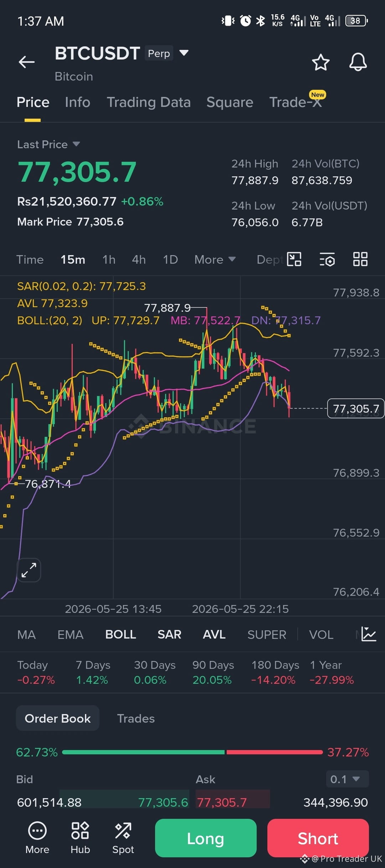This screenshot has height=868, width=385.
Task: Expand the BTCUSDT Perp pair dropdown
Action: 184,53
